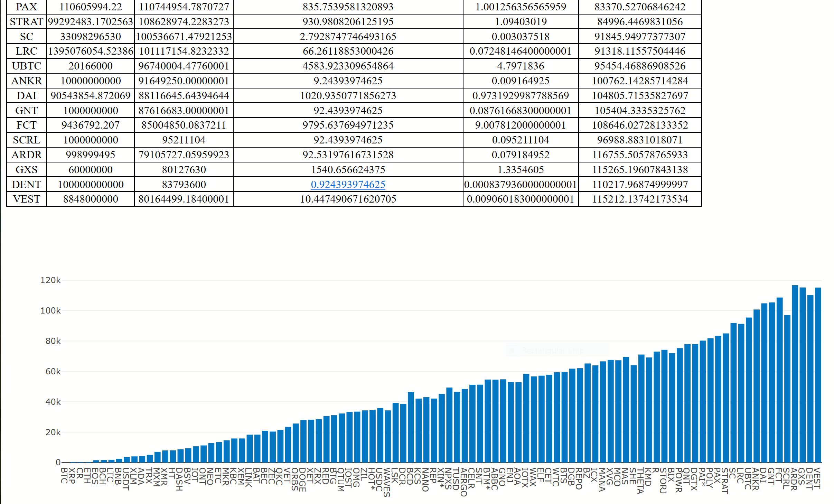
Task: Select 100000000000 in the DENT row
Action: [x=91, y=185]
